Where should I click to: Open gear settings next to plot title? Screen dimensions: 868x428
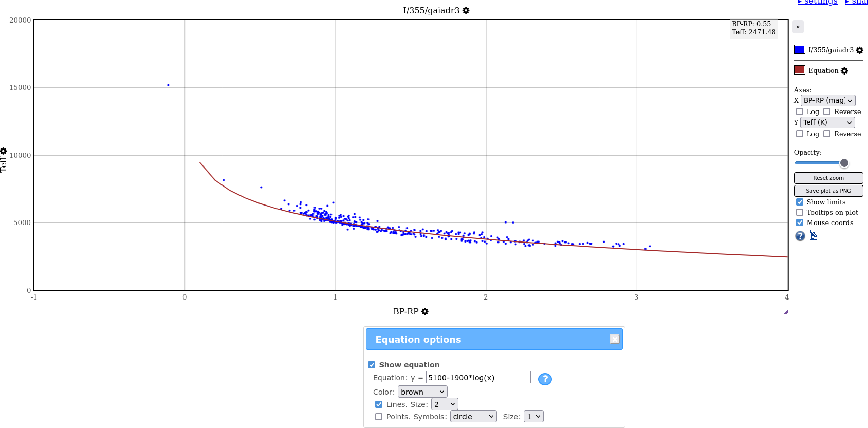tap(466, 10)
